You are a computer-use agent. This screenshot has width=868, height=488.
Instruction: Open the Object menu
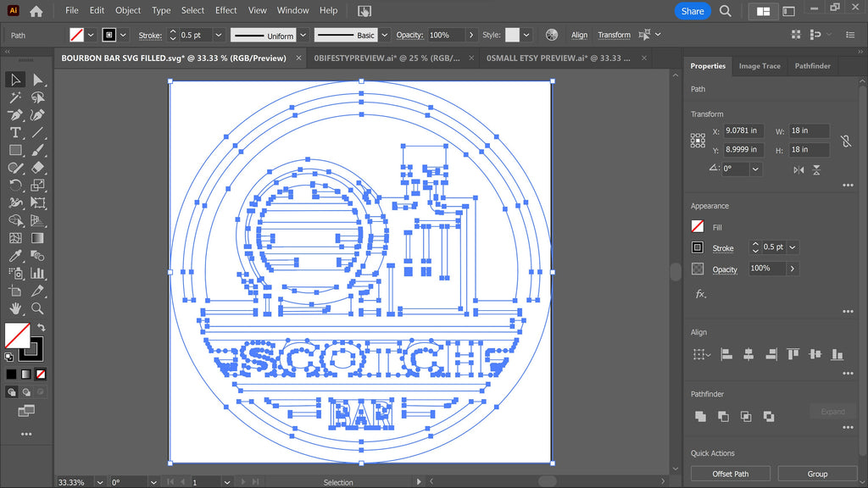pos(128,10)
